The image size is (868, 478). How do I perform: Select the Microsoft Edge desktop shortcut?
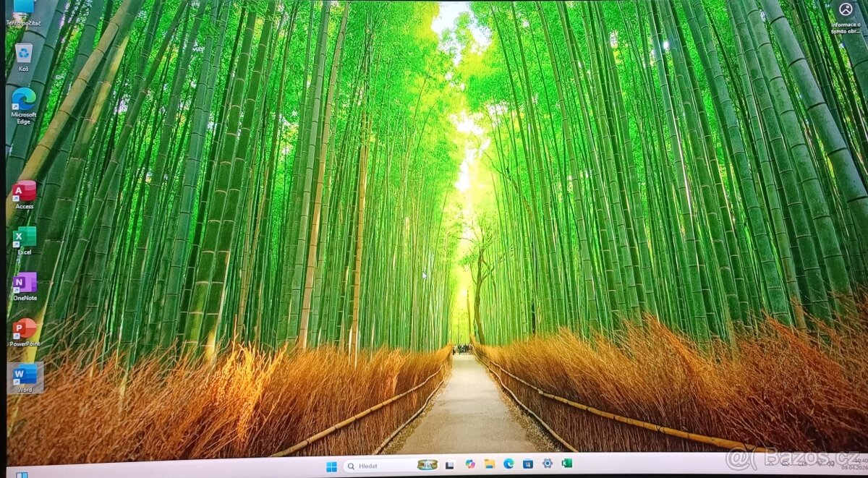[24, 101]
